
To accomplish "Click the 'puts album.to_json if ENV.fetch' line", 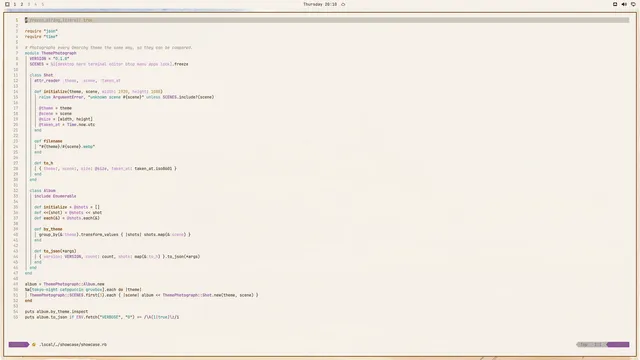I will click(x=102, y=317).
